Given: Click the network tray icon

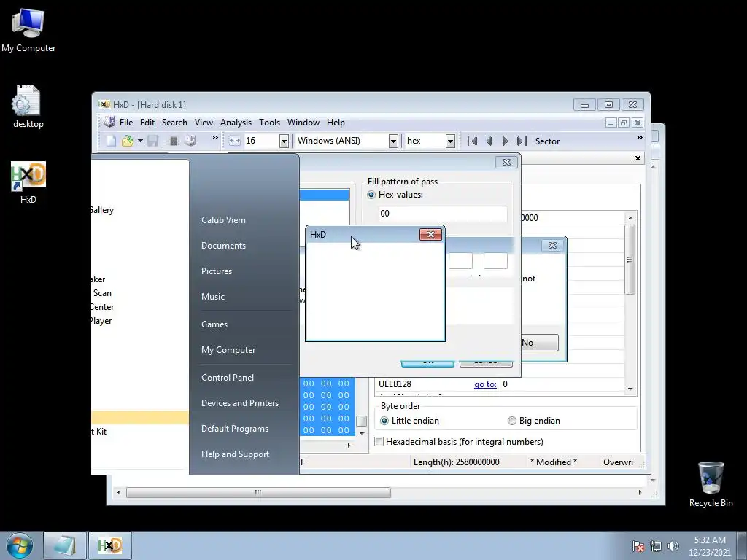Looking at the screenshot, I should tap(656, 546).
